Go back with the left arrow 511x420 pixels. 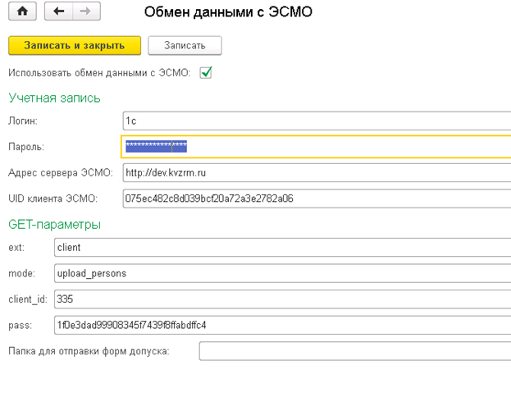(58, 12)
